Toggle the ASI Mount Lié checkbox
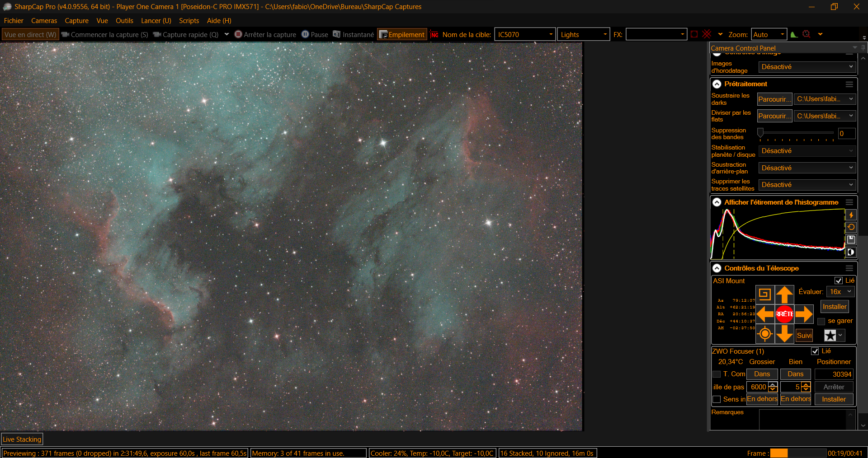Image resolution: width=868 pixels, height=458 pixels. click(x=839, y=280)
